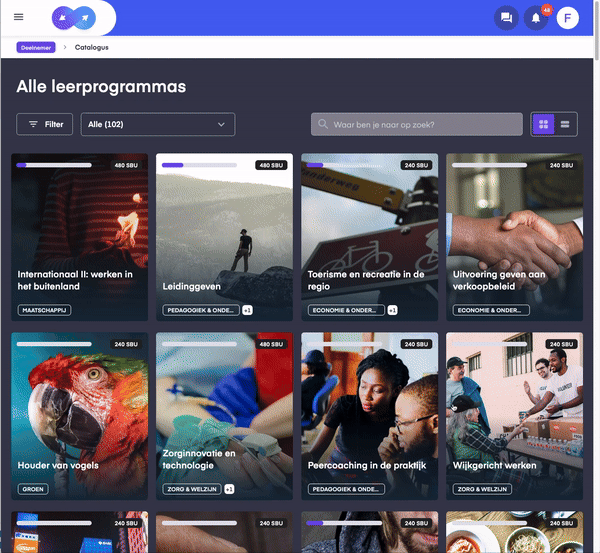The width and height of the screenshot is (600, 553).
Task: Click the +1 badge on Toerisme card
Action: coord(393,310)
